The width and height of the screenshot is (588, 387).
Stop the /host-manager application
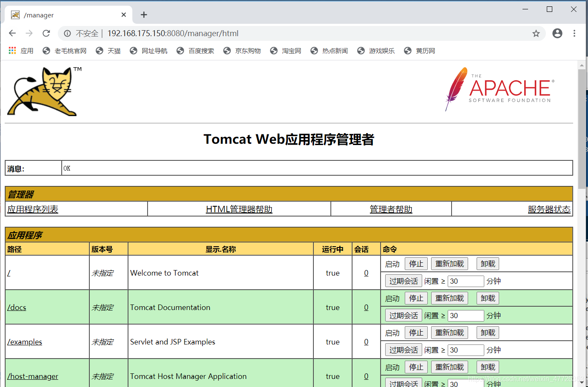[x=416, y=367]
